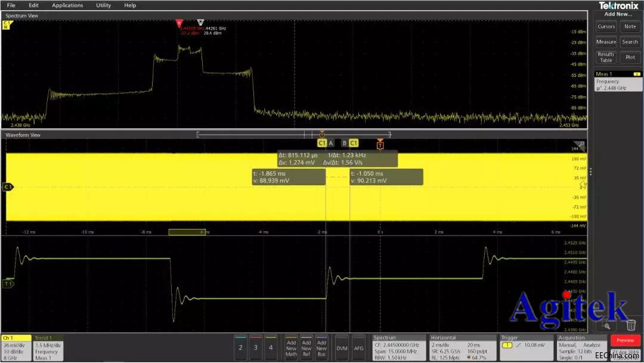Viewport: 644px width, 363px height.
Task: Click the trigger level arrow indicator
Action: [x=582, y=184]
